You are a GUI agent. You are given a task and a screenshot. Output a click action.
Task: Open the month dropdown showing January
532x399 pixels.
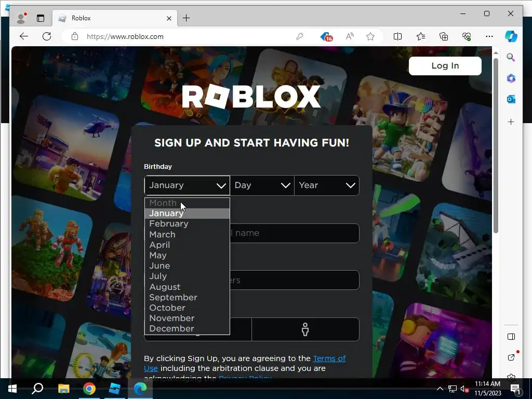[187, 185]
